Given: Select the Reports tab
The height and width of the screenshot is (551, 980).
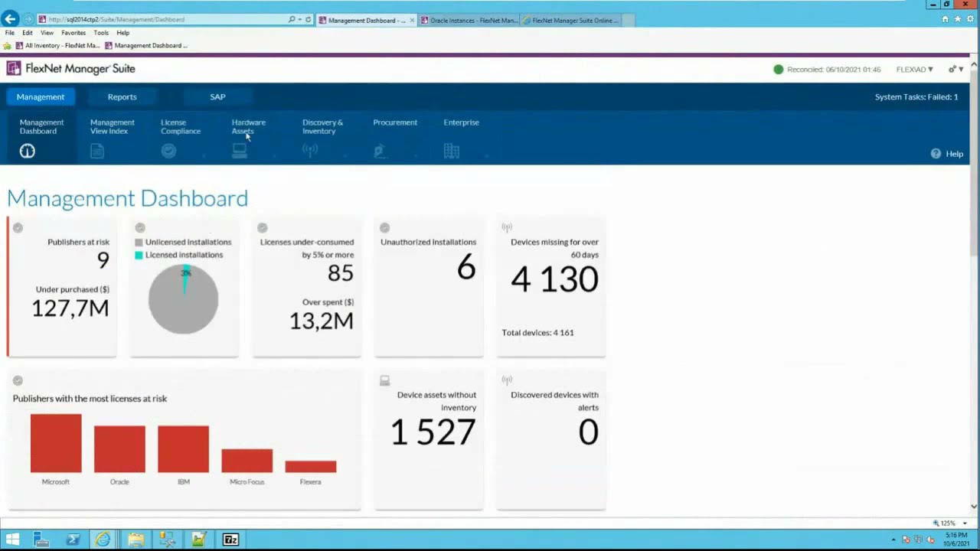Looking at the screenshot, I should pyautogui.click(x=122, y=97).
